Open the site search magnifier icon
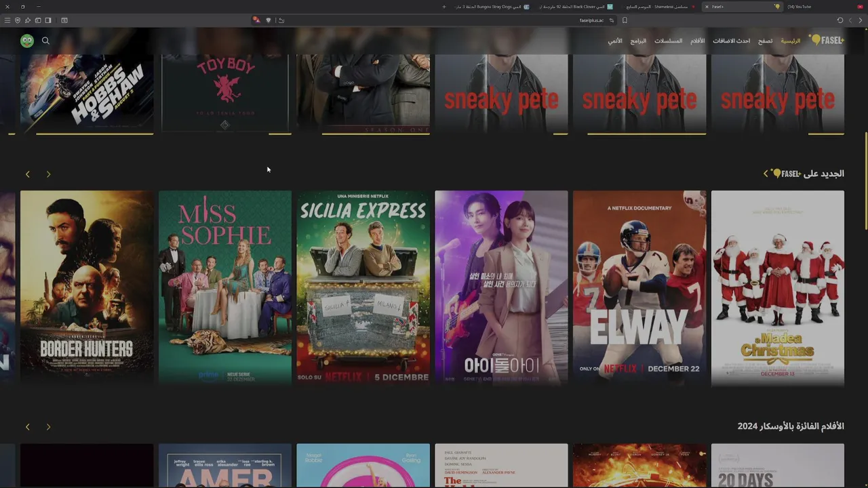868x488 pixels. tap(45, 41)
